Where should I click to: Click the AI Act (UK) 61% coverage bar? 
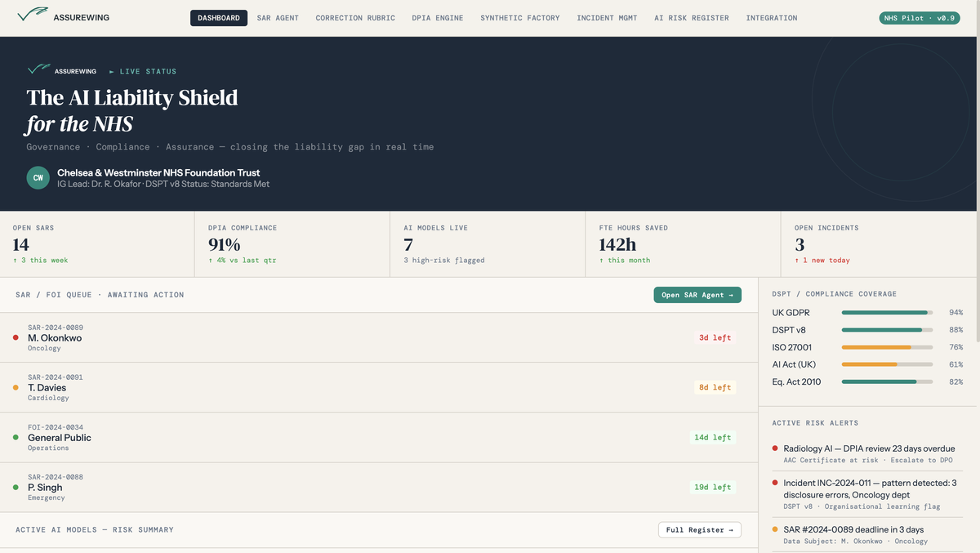tap(887, 364)
